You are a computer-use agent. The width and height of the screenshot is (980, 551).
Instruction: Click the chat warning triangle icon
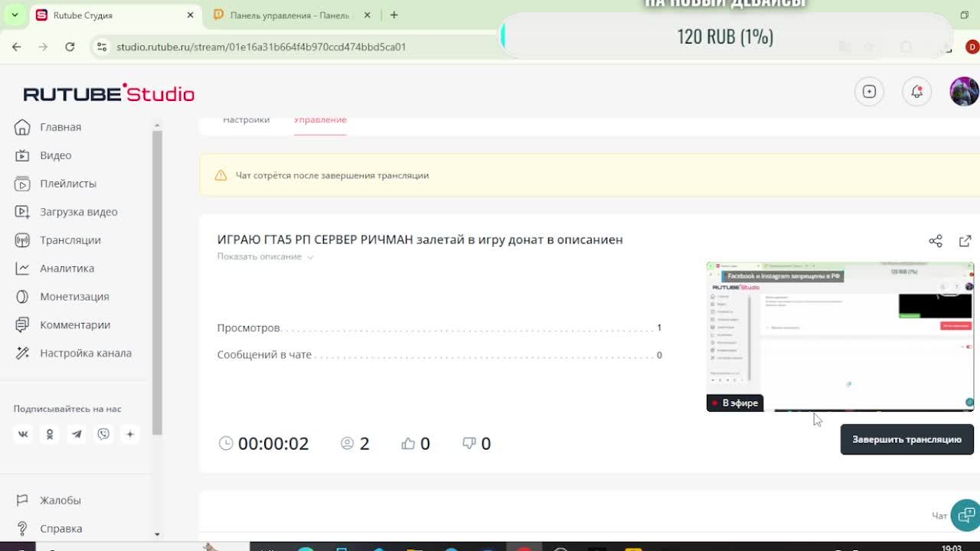point(221,175)
